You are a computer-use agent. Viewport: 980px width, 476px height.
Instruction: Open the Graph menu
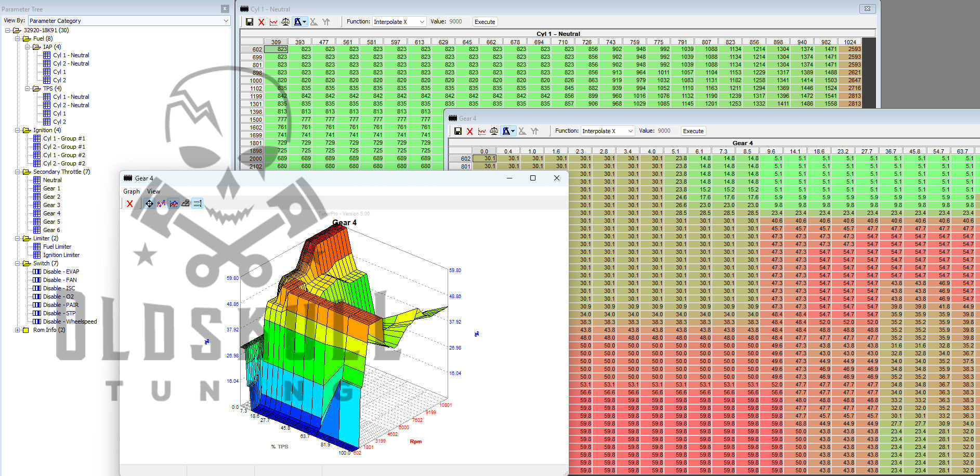(x=132, y=191)
